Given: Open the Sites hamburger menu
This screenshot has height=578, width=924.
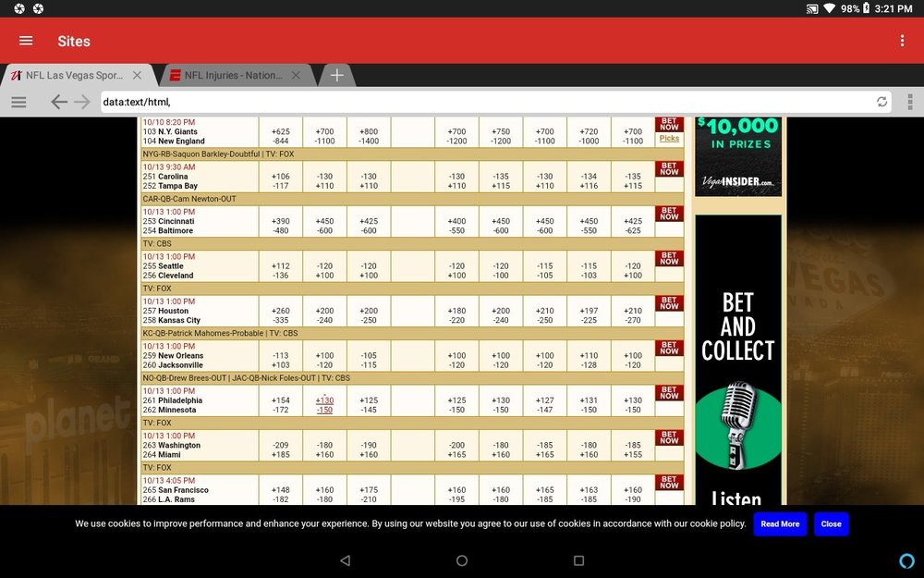Looking at the screenshot, I should coord(26,41).
